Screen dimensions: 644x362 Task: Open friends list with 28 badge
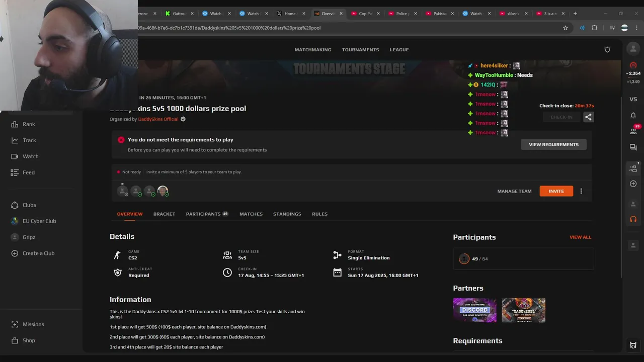pos(633,130)
